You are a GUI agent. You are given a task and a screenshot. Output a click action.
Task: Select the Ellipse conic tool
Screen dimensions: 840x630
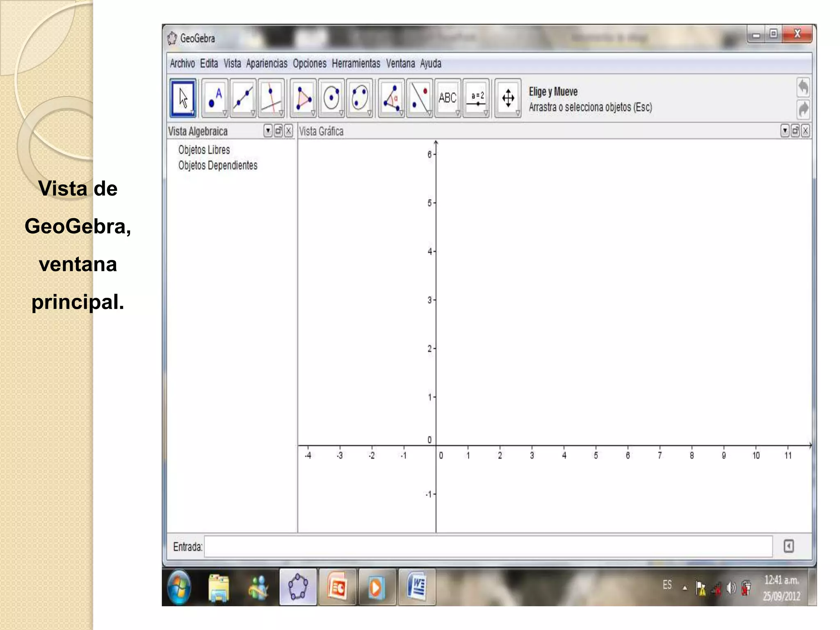coord(360,98)
